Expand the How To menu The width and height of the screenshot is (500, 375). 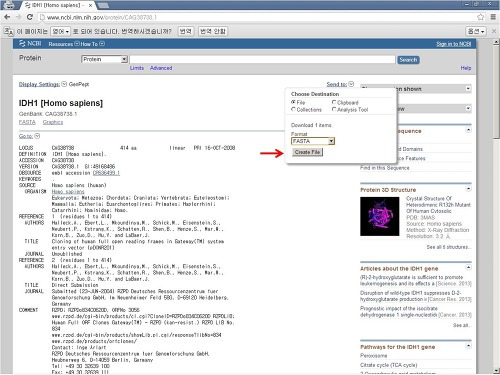click(93, 44)
